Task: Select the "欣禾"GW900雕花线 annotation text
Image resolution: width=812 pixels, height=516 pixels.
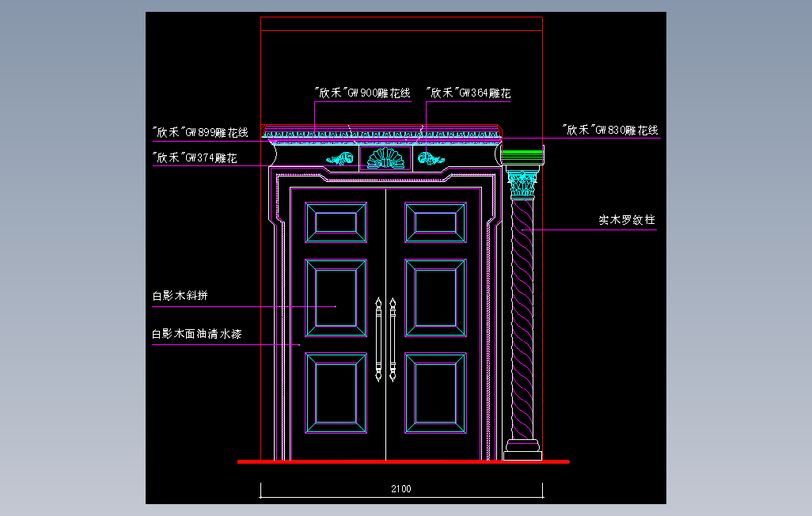Action: [x=362, y=93]
